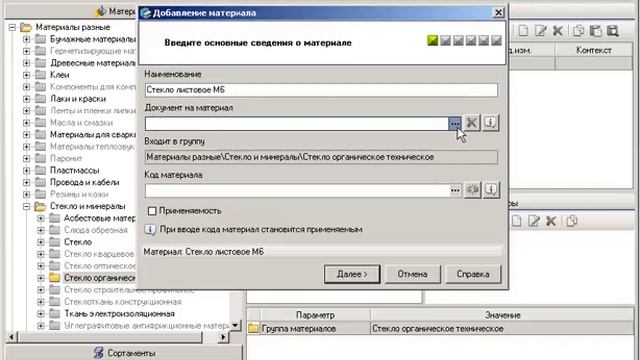Click Delete X icon in lower right toolbar
Viewport: 640px width, 360px height.
pyautogui.click(x=551, y=221)
